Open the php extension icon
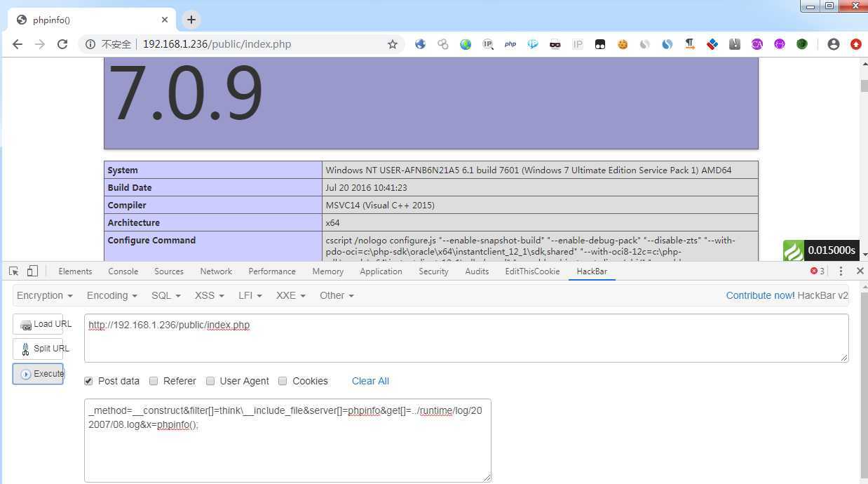 (510, 44)
